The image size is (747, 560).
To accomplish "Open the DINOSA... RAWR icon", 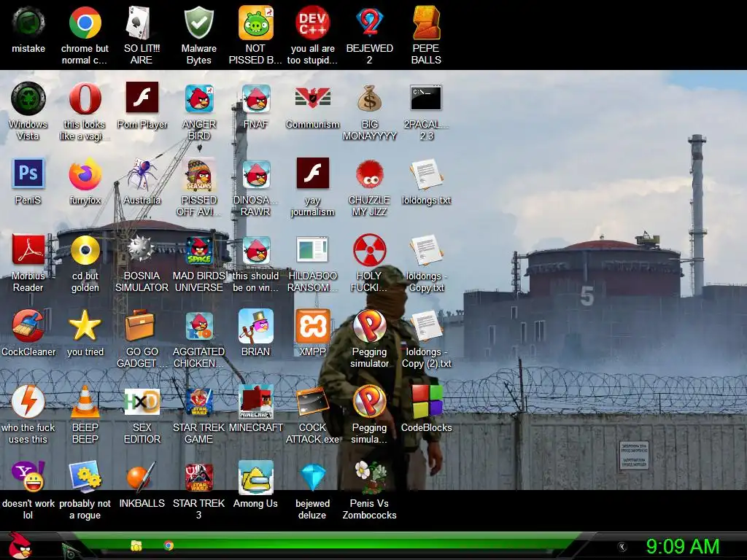I will tap(255, 174).
